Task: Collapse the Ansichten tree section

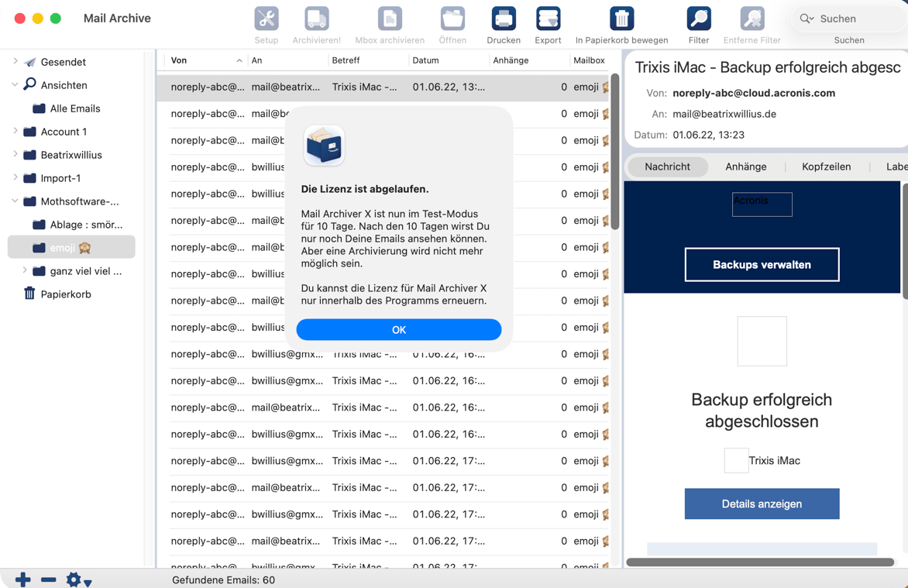Action: coord(15,85)
